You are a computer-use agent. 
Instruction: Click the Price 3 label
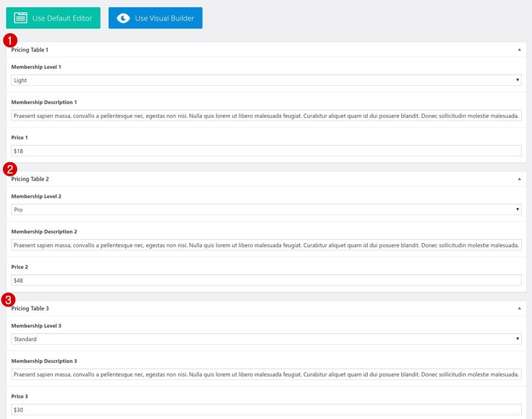pyautogui.click(x=19, y=396)
